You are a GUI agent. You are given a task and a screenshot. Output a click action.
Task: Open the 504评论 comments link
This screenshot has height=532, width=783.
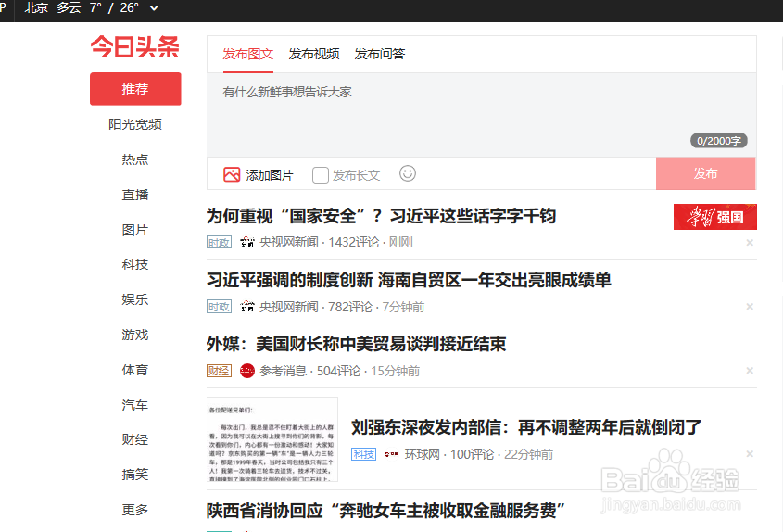point(338,371)
